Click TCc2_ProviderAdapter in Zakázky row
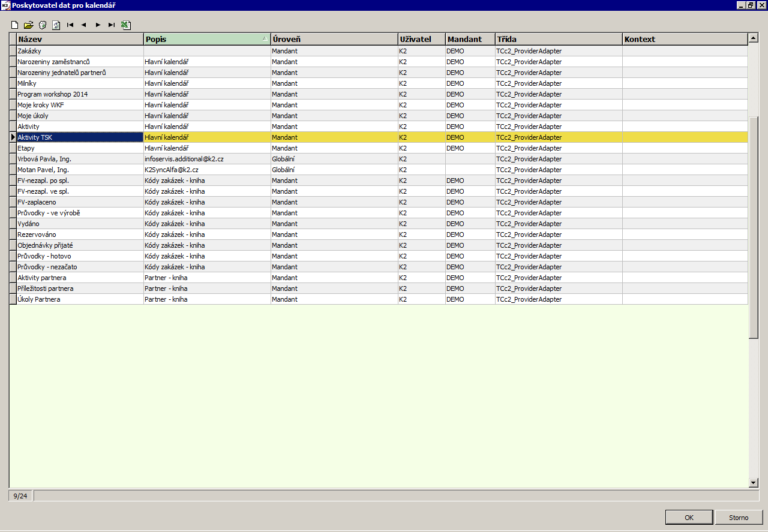 coord(559,51)
